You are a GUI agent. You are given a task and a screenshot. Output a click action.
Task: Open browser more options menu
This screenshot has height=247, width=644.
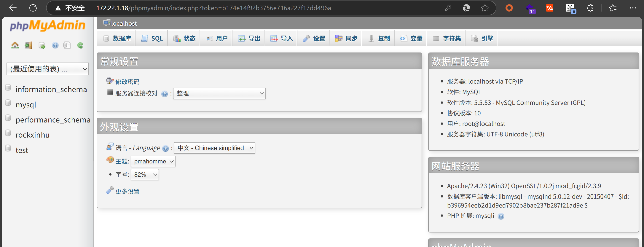click(633, 8)
